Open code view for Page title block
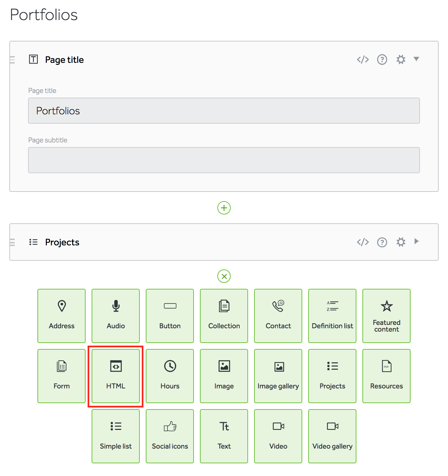Screen dimensions: 448x476 [363, 59]
